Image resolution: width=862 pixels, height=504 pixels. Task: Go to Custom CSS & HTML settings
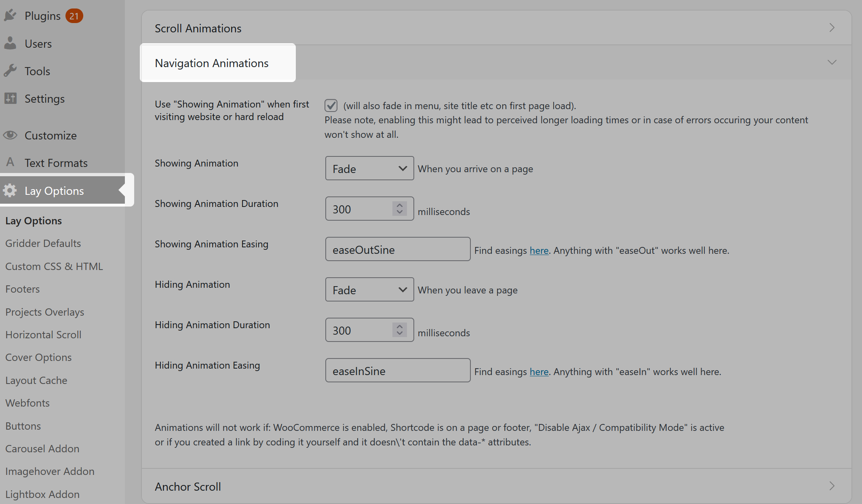pyautogui.click(x=54, y=266)
